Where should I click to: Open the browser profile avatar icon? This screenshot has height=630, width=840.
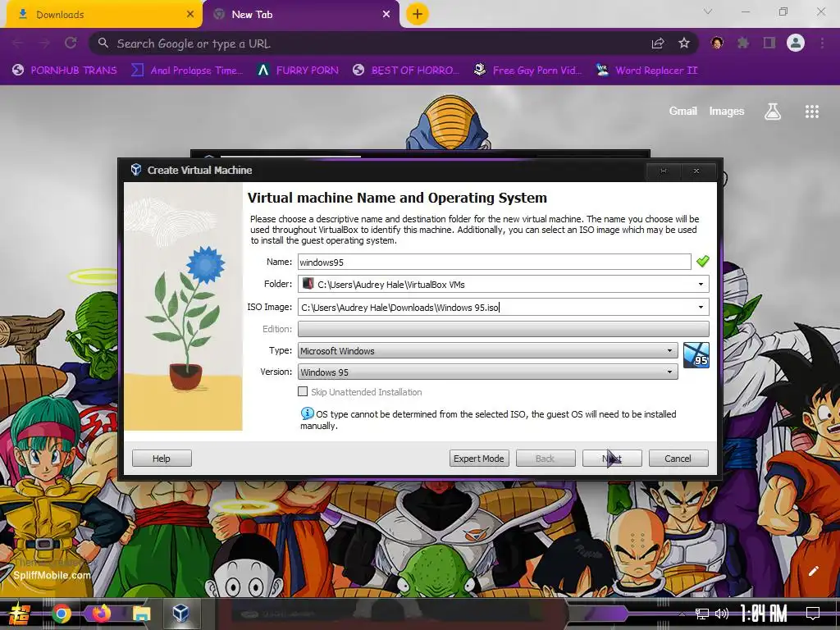796,43
